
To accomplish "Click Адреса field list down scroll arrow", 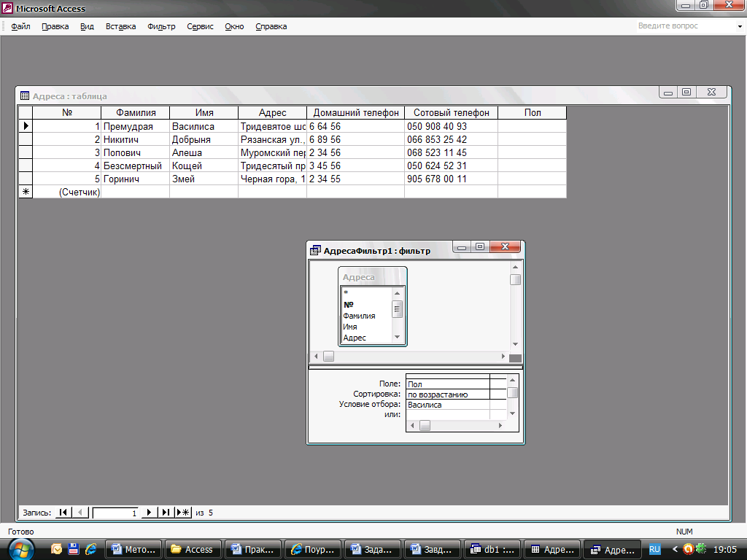I will (398, 337).
